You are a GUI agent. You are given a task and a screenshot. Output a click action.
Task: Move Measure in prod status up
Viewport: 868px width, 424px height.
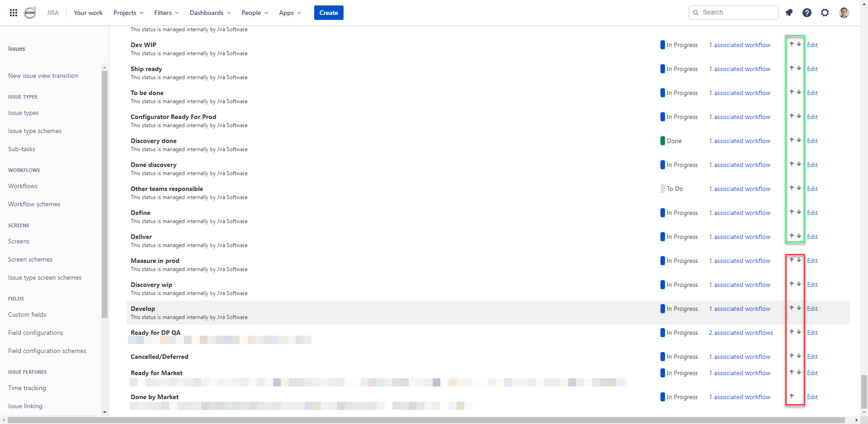[792, 260]
